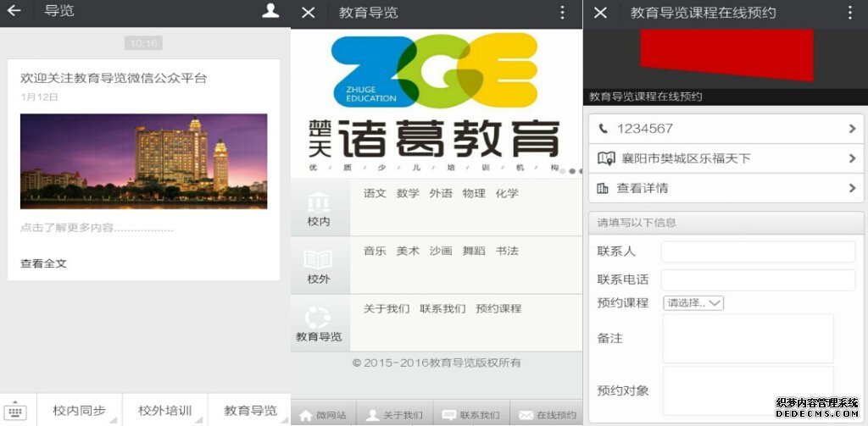Open the 预约课程 请选择 dropdown
This screenshot has width=868, height=426.
click(x=693, y=303)
